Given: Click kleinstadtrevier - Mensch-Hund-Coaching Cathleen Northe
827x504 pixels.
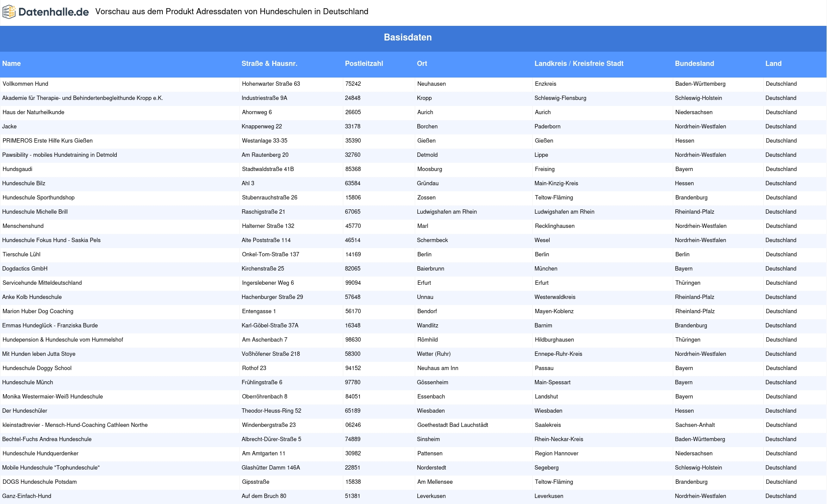Looking at the screenshot, I should point(75,425).
